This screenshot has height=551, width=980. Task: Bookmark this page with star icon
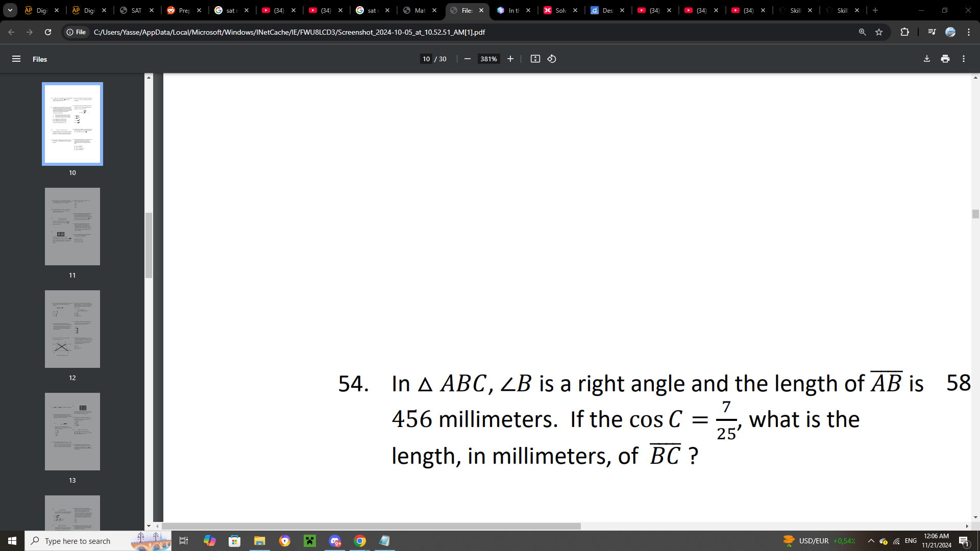[879, 32]
